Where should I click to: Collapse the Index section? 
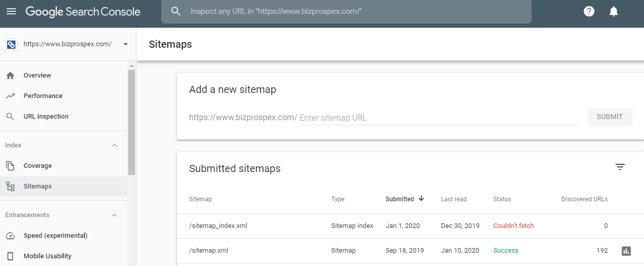pyautogui.click(x=114, y=145)
